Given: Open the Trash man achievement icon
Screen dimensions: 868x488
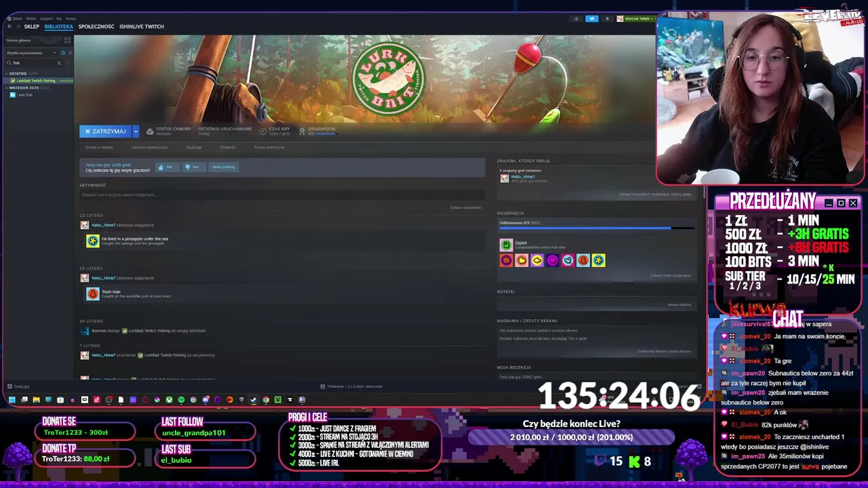Looking at the screenshot, I should [93, 293].
